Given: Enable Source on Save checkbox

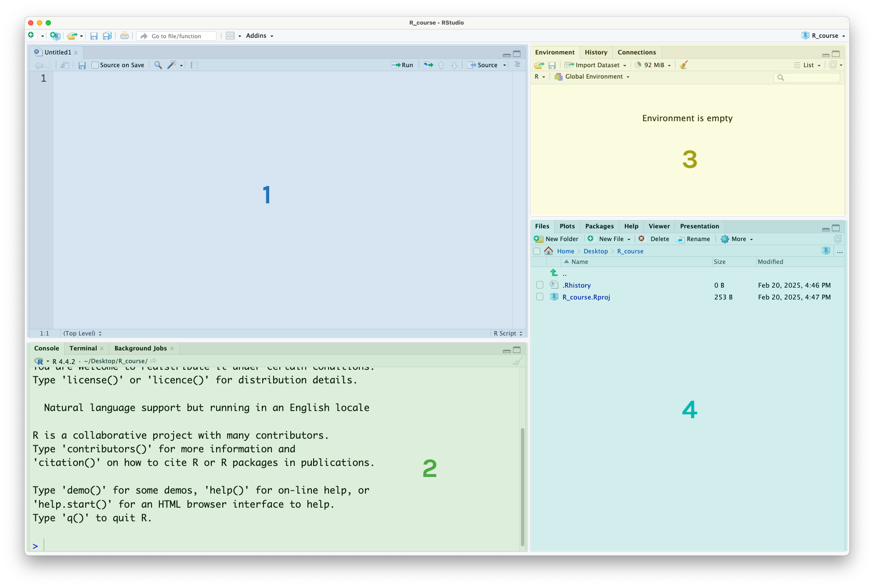Looking at the screenshot, I should (95, 65).
